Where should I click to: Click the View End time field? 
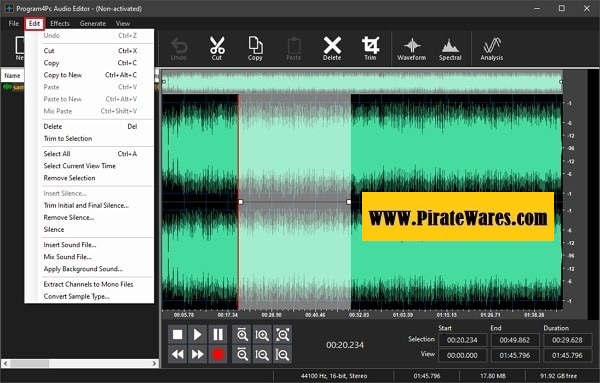click(x=515, y=355)
